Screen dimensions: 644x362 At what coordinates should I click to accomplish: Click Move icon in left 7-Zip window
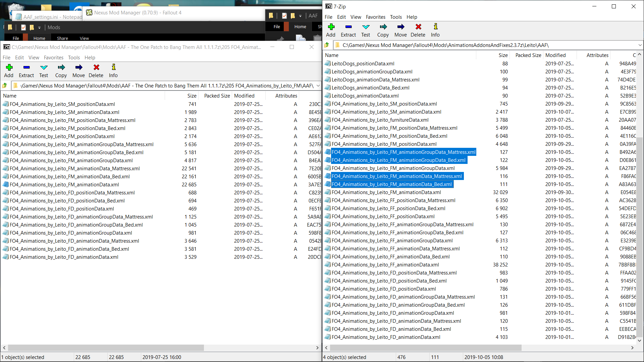(x=78, y=67)
